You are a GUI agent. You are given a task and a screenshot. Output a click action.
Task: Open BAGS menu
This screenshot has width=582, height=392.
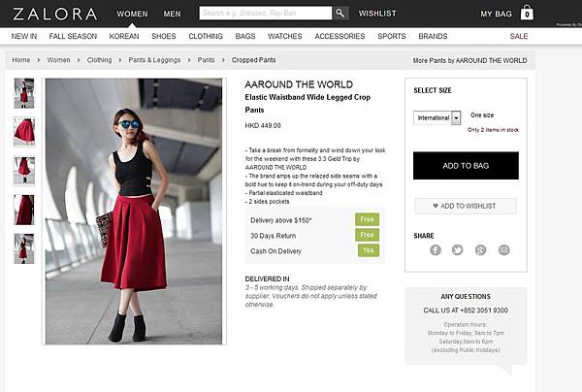[245, 36]
